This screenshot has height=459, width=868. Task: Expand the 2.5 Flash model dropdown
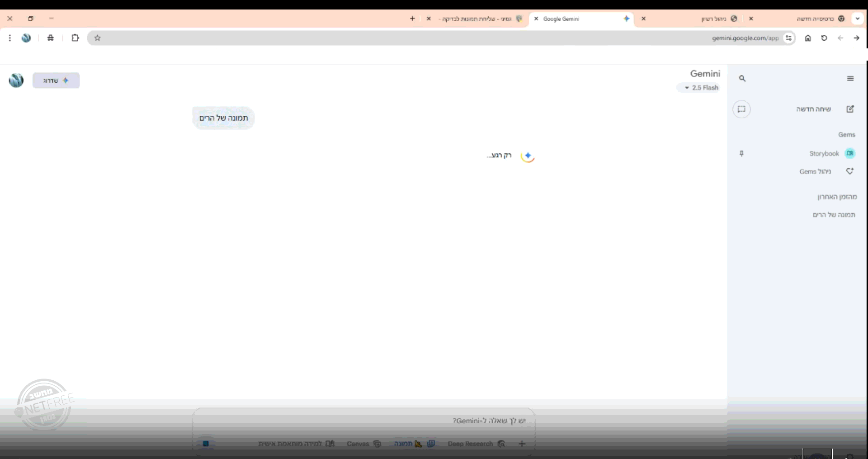pyautogui.click(x=701, y=88)
